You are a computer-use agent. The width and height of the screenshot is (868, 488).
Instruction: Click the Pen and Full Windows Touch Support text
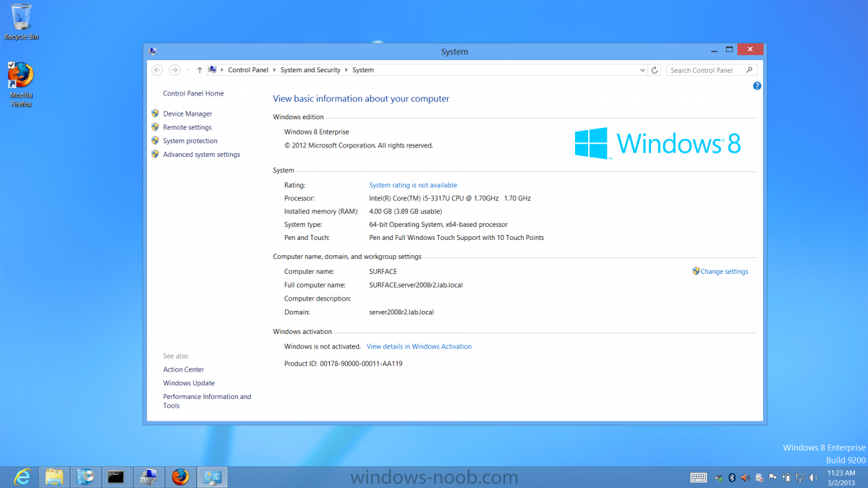[x=456, y=238]
